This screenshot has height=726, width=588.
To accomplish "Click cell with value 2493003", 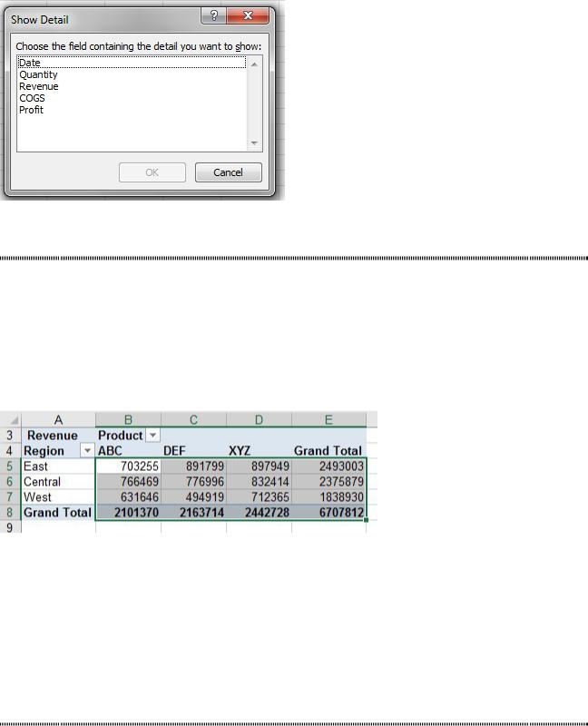I will click(328, 466).
